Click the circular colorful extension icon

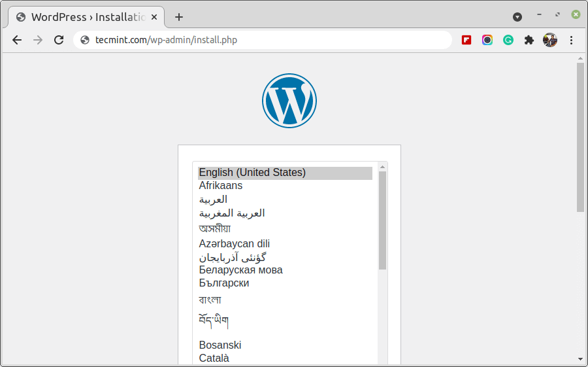(487, 40)
